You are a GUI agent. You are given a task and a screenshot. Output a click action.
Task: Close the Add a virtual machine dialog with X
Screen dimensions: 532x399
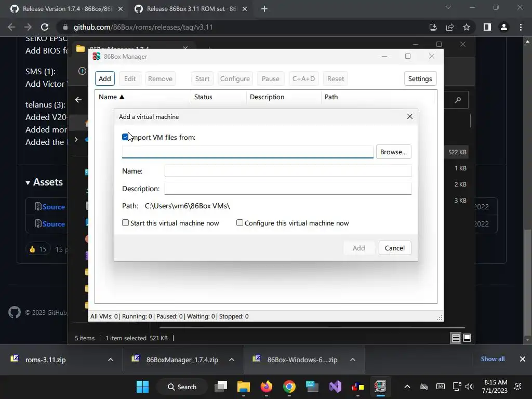(409, 117)
